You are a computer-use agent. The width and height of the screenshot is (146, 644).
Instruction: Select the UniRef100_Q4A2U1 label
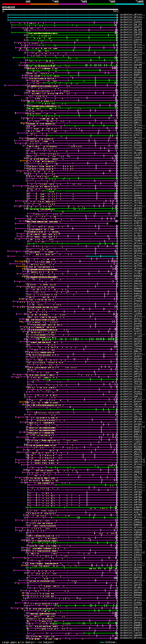131,339
